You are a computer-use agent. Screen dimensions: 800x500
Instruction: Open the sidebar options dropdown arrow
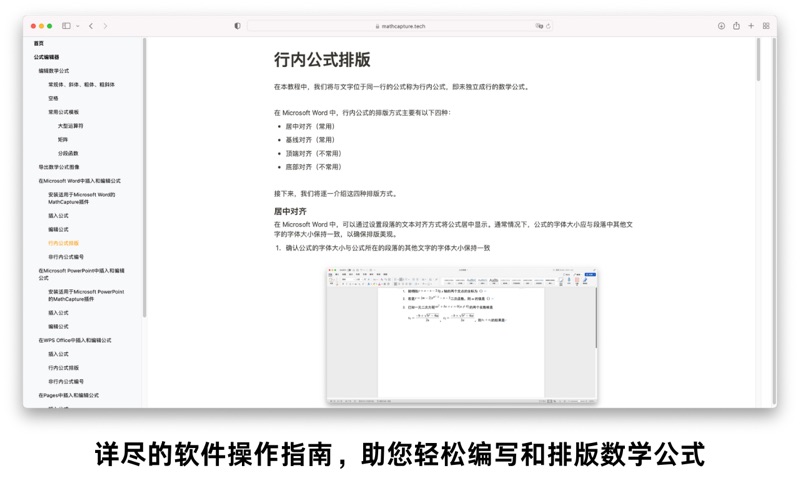tap(78, 26)
